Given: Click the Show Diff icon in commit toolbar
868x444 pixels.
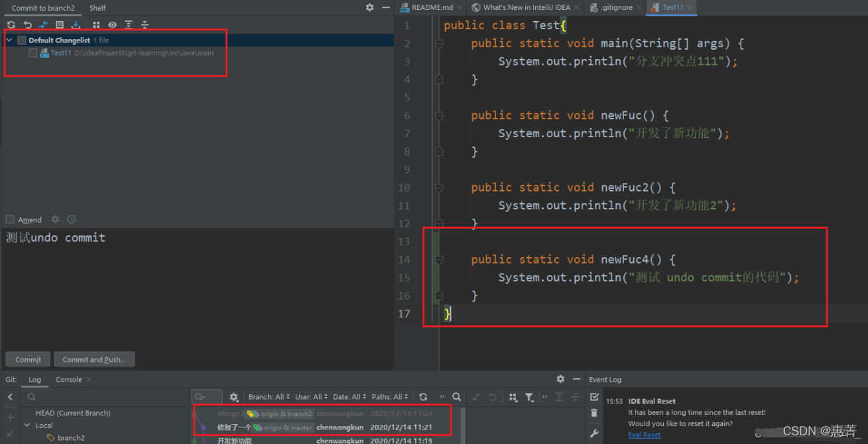Looking at the screenshot, I should pos(44,25).
